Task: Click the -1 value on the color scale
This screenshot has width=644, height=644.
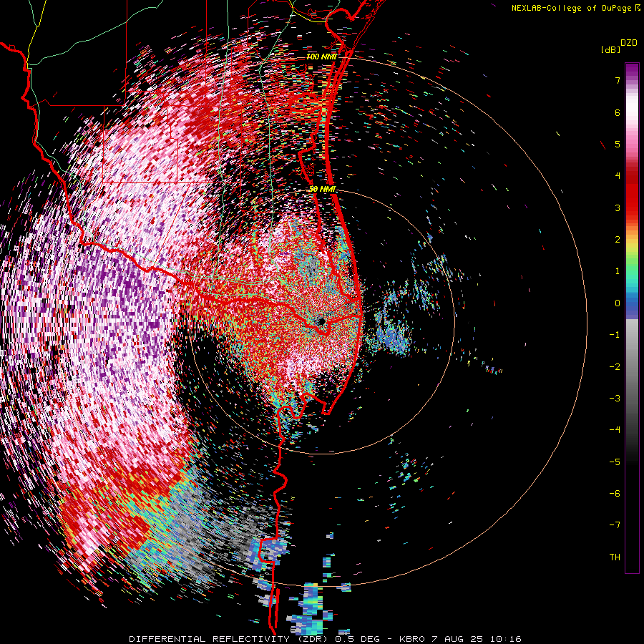Action: click(x=615, y=335)
